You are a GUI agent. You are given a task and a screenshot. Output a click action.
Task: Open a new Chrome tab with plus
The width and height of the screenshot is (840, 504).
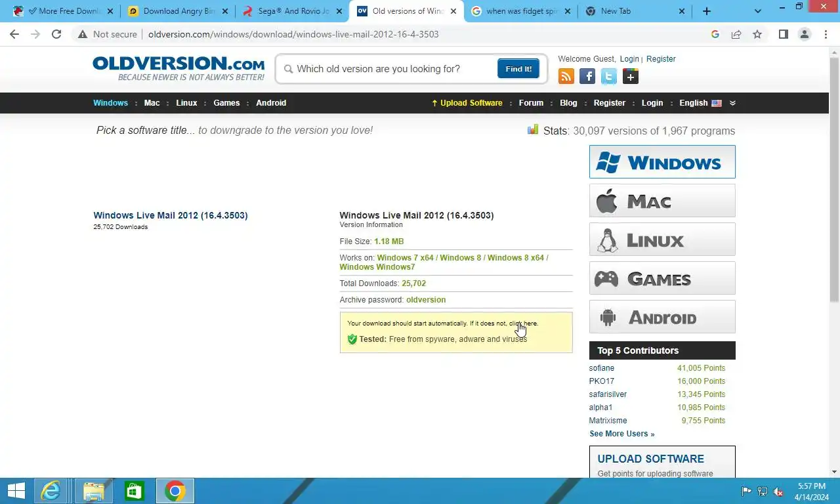coord(707,11)
